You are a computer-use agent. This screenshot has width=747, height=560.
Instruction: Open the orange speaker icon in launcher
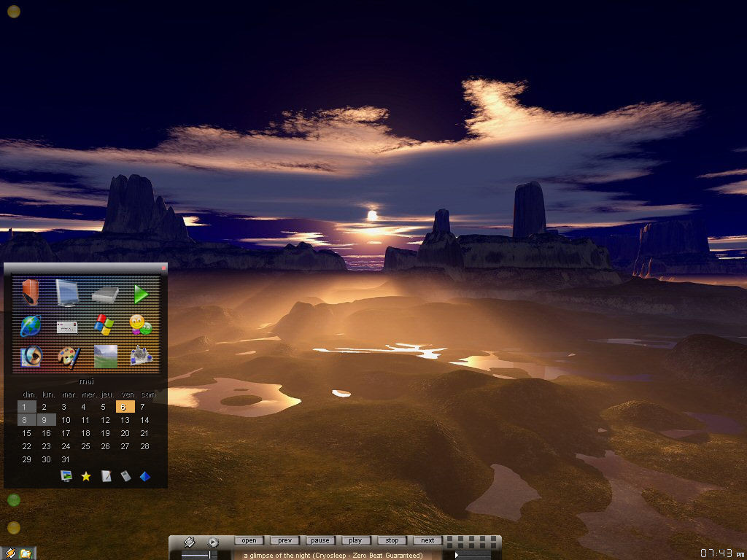point(30,293)
